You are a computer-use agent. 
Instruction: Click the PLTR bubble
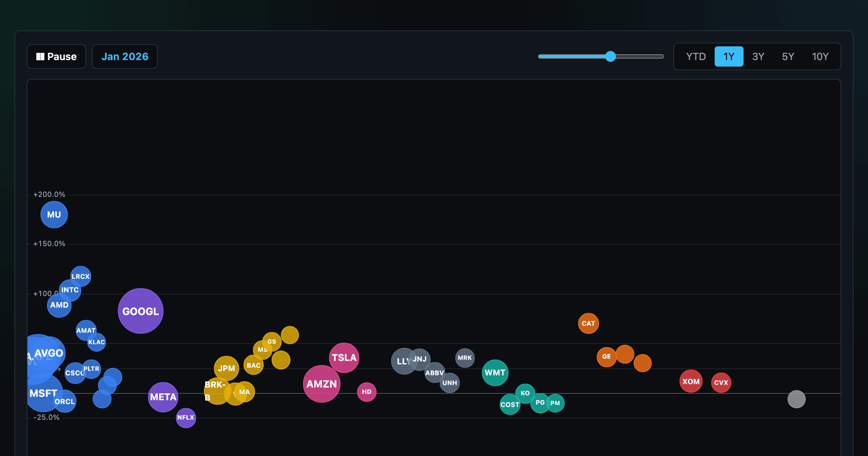pos(92,369)
